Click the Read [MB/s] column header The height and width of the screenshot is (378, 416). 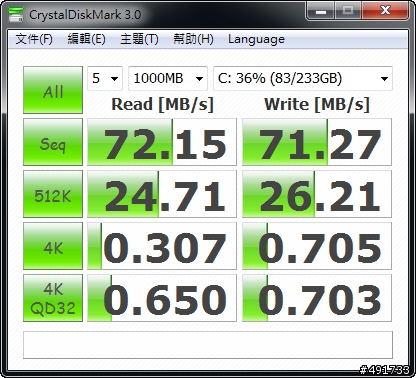(162, 104)
